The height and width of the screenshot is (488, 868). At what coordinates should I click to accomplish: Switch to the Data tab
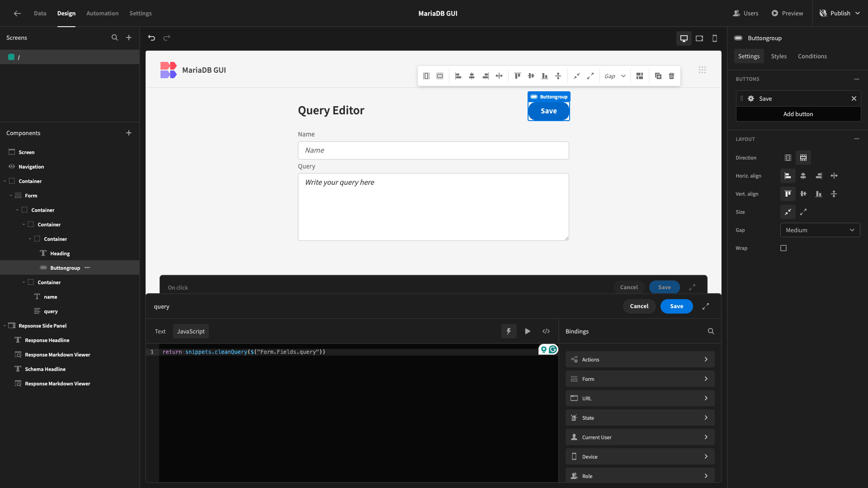pyautogui.click(x=40, y=14)
